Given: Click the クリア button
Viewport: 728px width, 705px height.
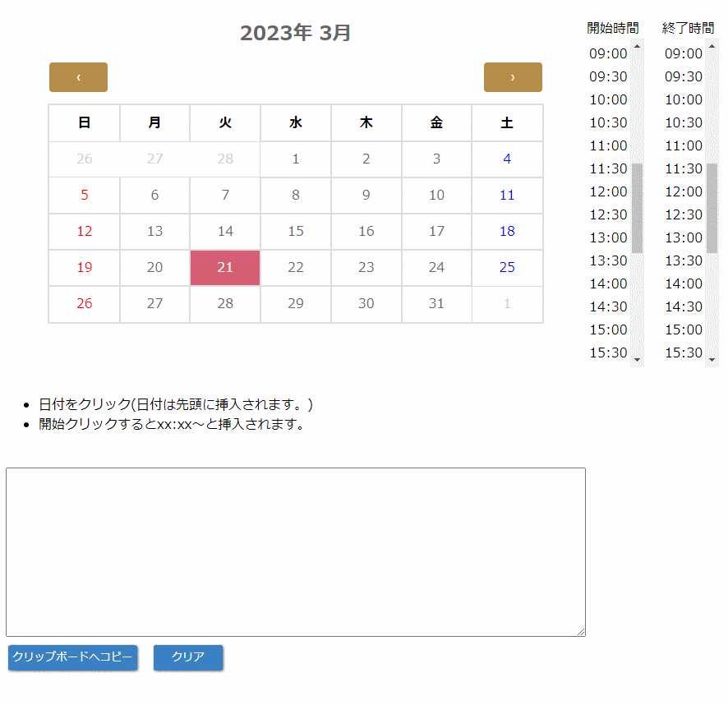Looking at the screenshot, I should coord(188,657).
